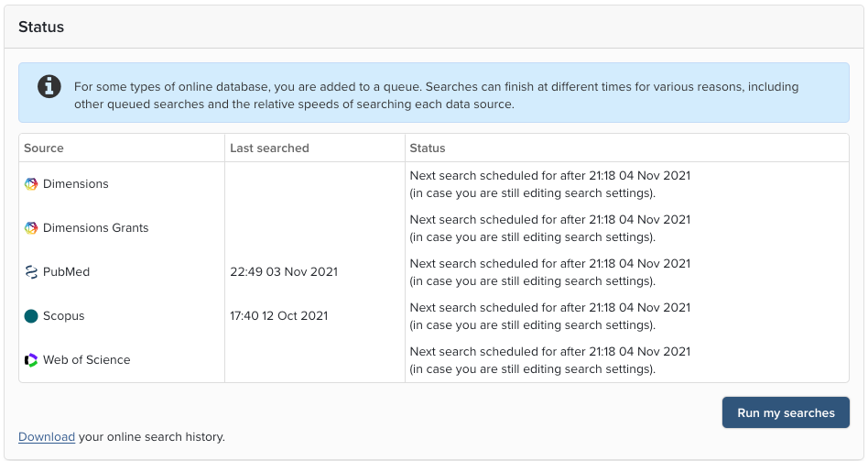The height and width of the screenshot is (461, 868).
Task: Select the Web of Science source name
Action: click(86, 360)
